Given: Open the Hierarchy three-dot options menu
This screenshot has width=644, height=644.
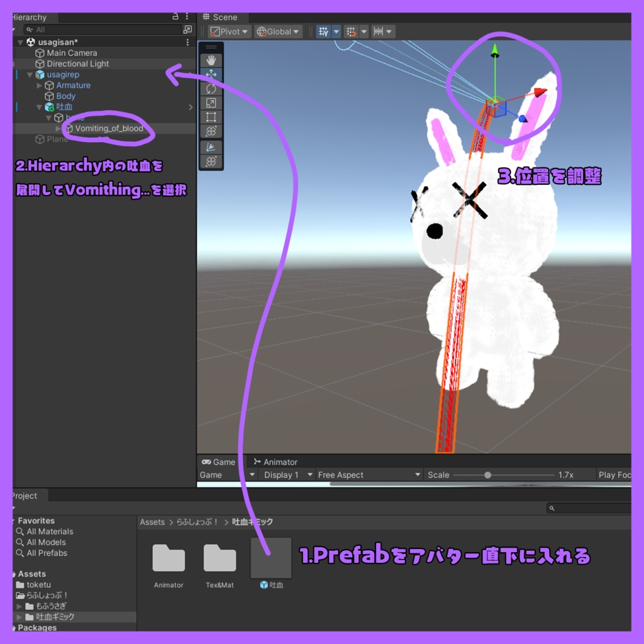Looking at the screenshot, I should pyautogui.click(x=186, y=17).
